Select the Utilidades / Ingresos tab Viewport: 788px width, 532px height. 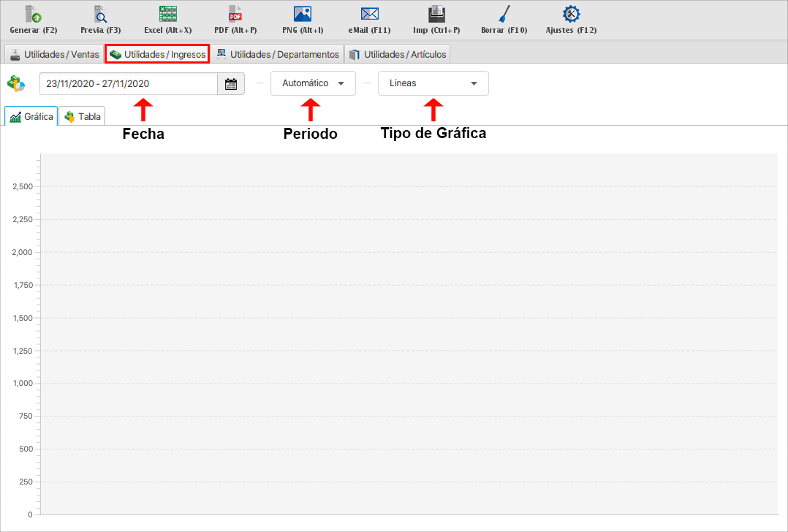[x=158, y=54]
